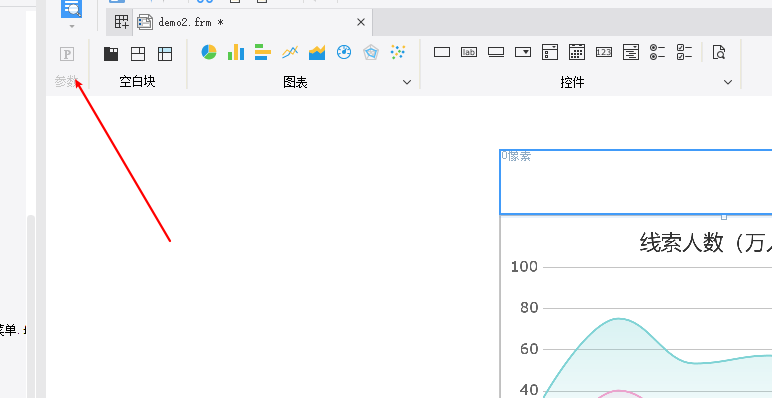Click the 图表 section label

tap(295, 82)
